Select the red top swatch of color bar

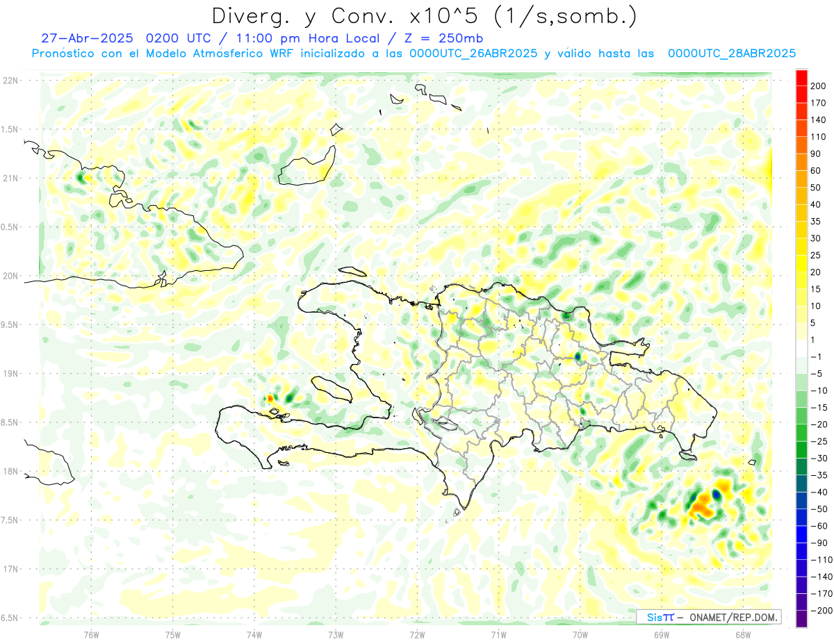click(802, 77)
